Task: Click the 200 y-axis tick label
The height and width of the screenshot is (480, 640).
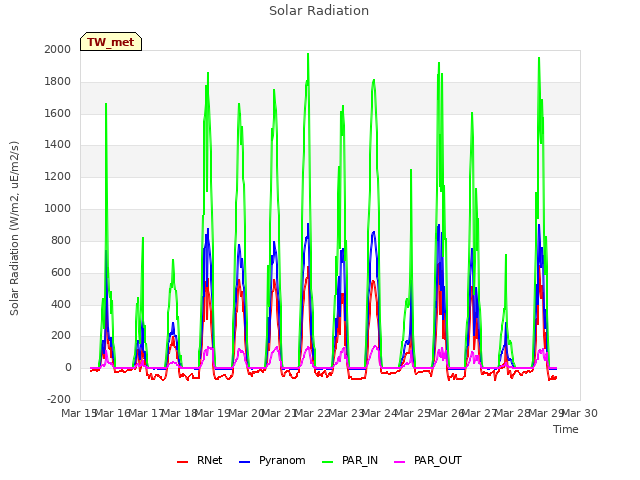Action: (61, 335)
